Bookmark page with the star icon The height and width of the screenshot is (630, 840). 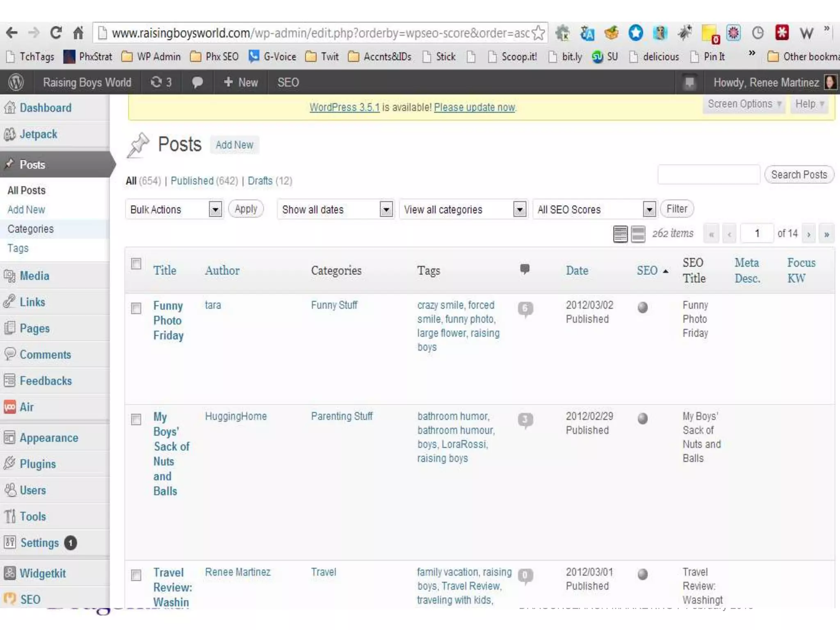coord(539,33)
